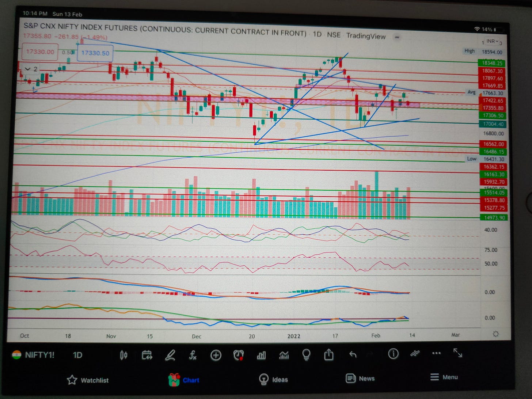Screen dimensions: 532x399
Task: Open the alarm clock alerts icon
Action: click(239, 355)
